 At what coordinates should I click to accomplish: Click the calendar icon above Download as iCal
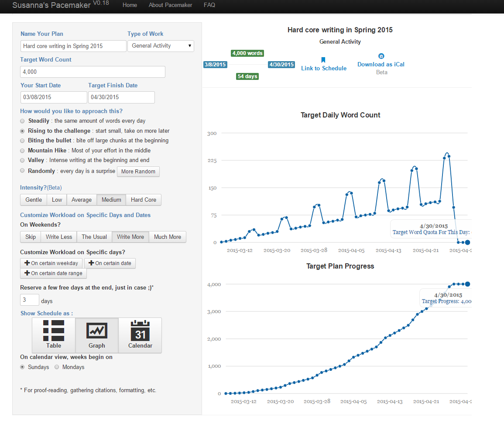(x=381, y=56)
